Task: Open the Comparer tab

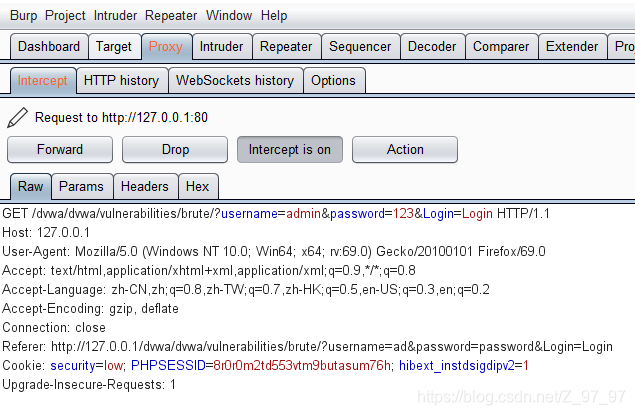Action: 501,47
